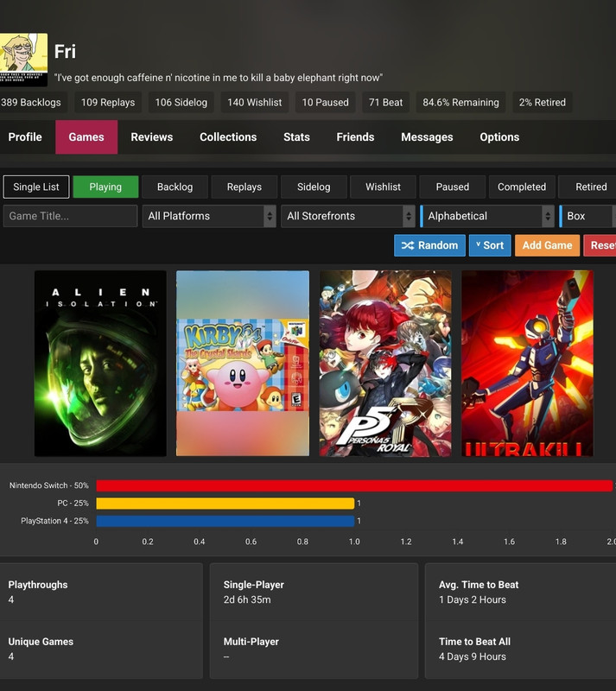
Task: Click the 2% Retired badge
Action: pyautogui.click(x=543, y=102)
